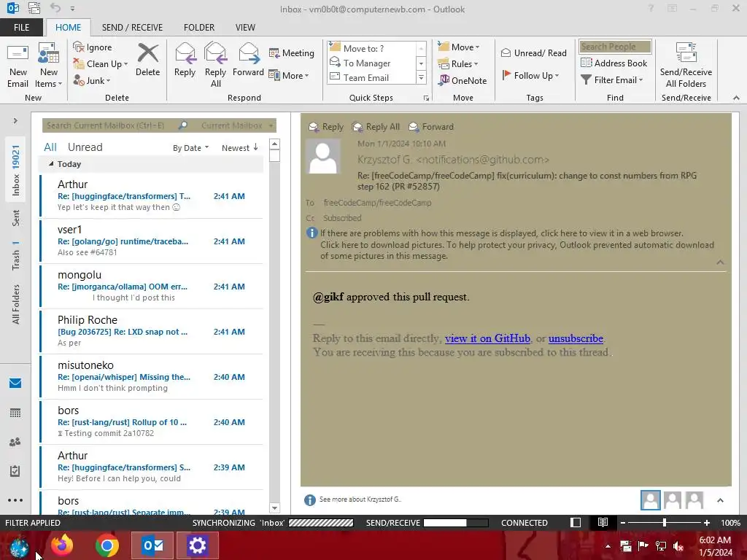
Task: Switch to the VIEW tab
Action: tap(245, 28)
